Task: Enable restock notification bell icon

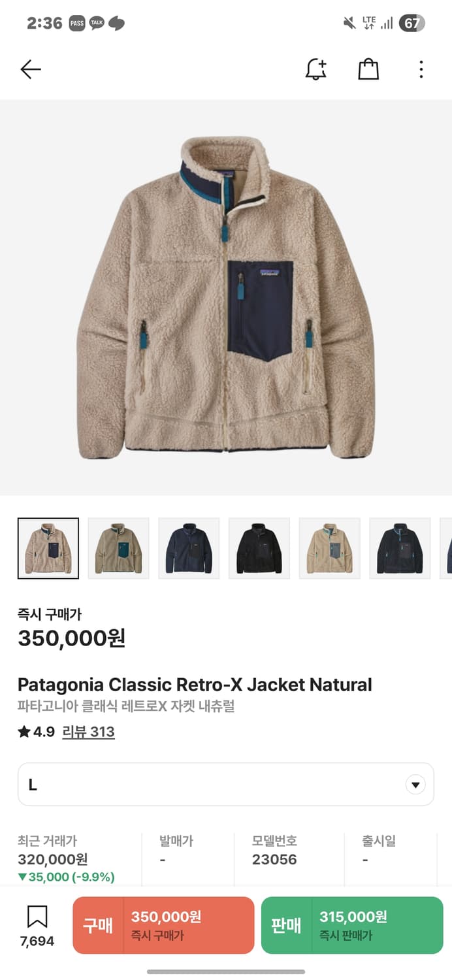Action: pyautogui.click(x=316, y=69)
